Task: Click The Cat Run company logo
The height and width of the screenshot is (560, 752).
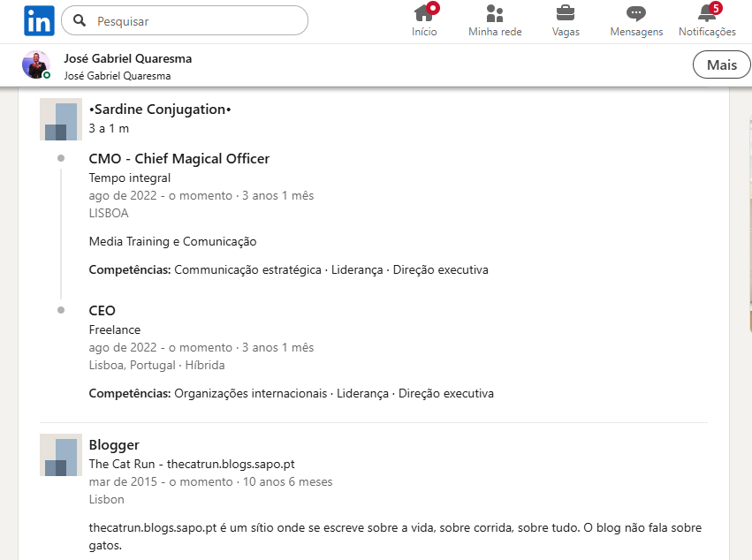Action: (61, 455)
